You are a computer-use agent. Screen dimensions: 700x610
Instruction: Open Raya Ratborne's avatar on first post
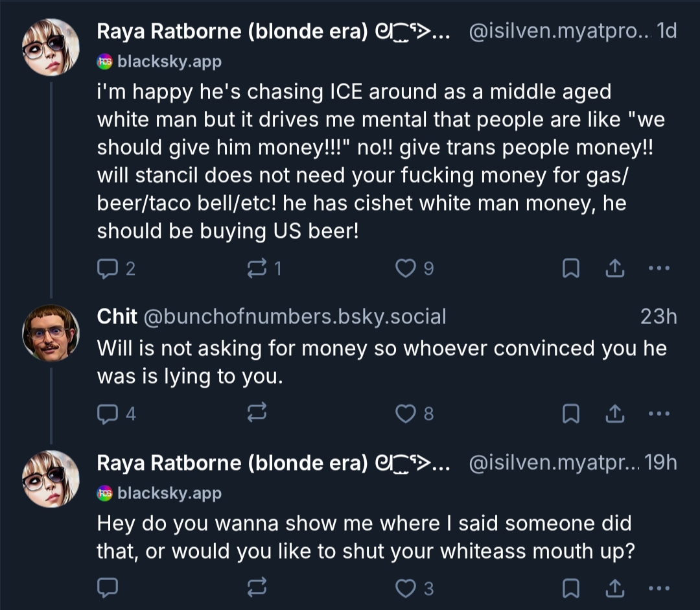tap(51, 47)
